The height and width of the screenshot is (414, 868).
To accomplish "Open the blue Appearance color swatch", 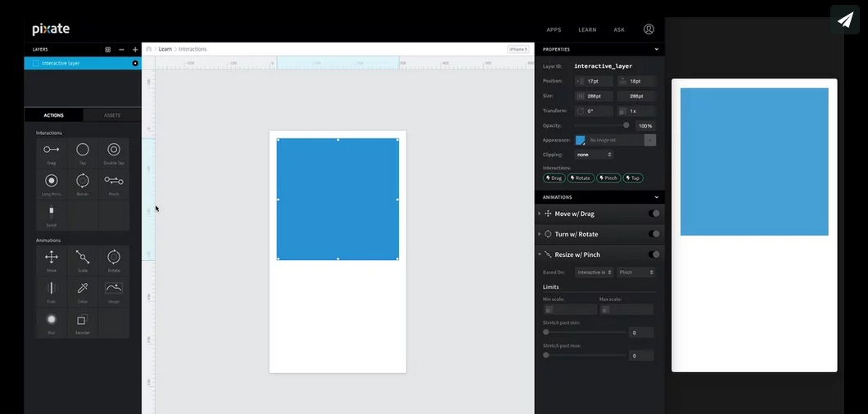I will tap(580, 140).
